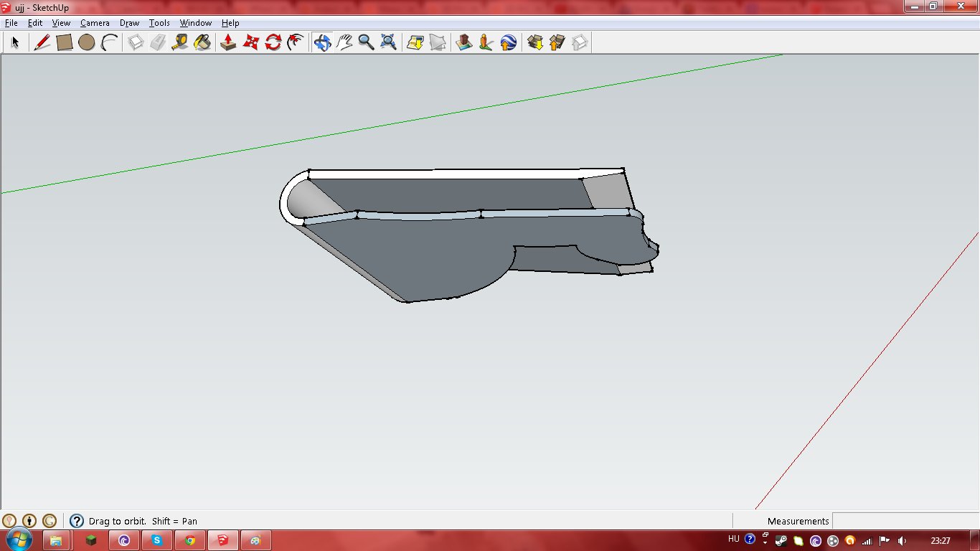Select the Line pencil tool
Image resolution: width=980 pixels, height=551 pixels.
point(42,42)
